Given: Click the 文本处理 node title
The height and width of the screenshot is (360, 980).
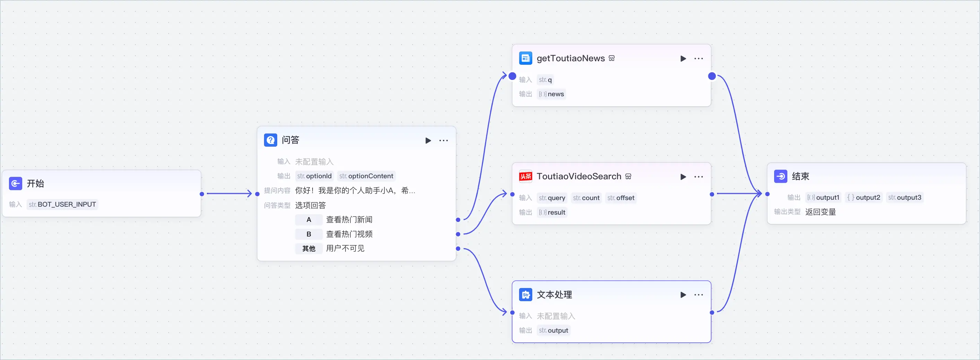Looking at the screenshot, I should 554,295.
